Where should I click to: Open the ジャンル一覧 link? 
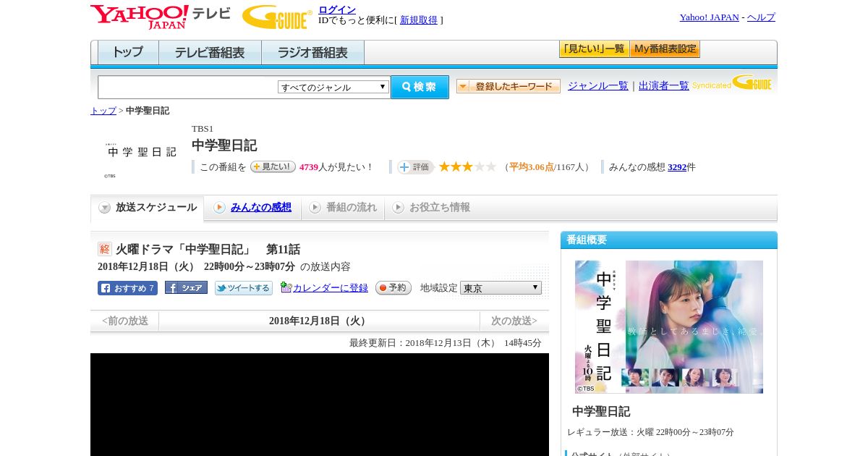598,86
